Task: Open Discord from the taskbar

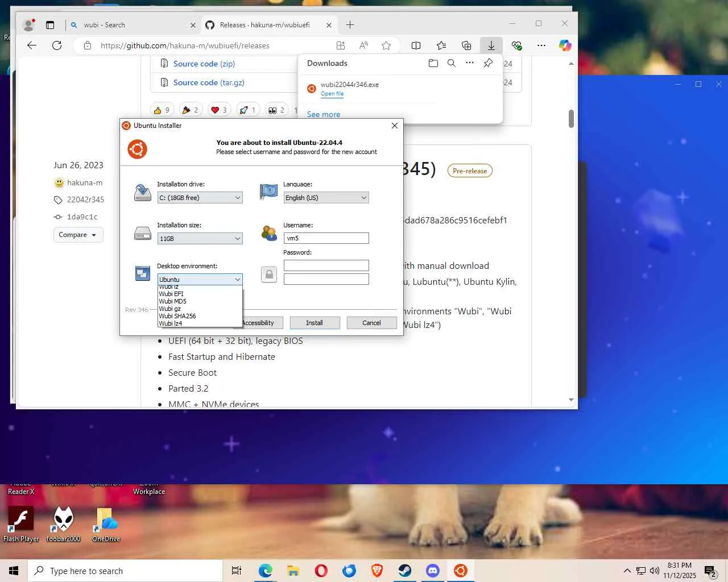Action: (433, 571)
